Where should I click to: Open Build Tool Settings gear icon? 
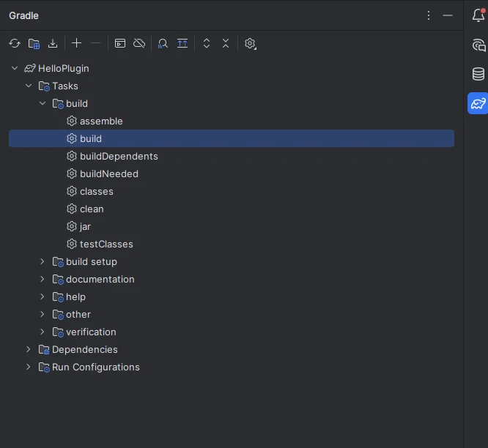[250, 44]
